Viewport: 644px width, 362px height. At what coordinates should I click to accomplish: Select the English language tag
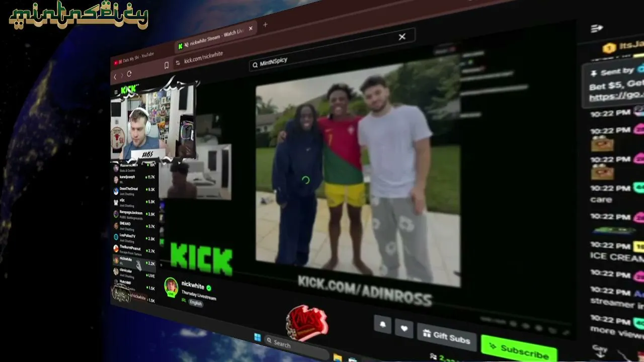(196, 303)
